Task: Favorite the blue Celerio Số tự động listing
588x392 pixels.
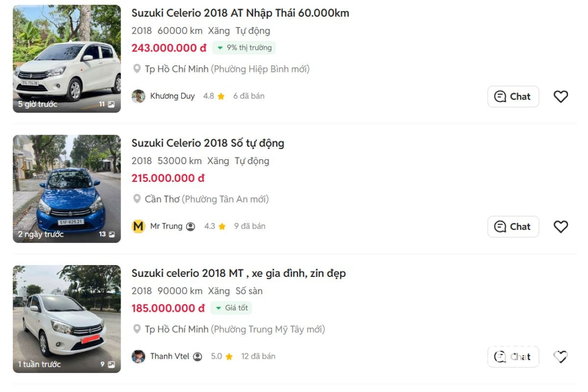Action: 561,226
